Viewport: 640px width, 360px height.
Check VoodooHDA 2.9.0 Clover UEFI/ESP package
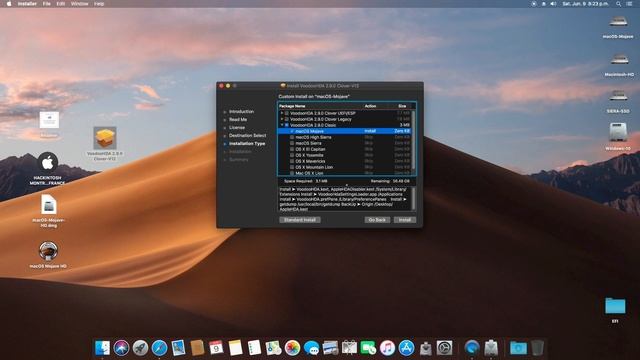tap(287, 113)
